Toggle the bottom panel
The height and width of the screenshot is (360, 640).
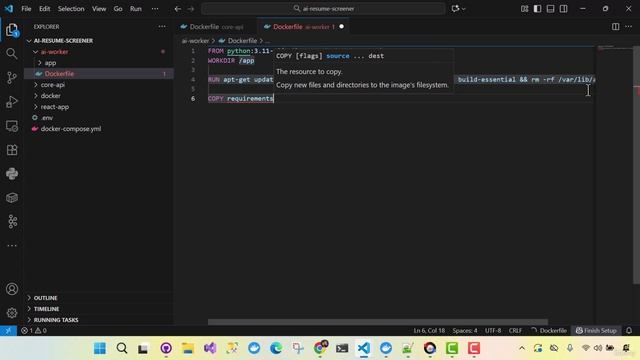tap(551, 9)
